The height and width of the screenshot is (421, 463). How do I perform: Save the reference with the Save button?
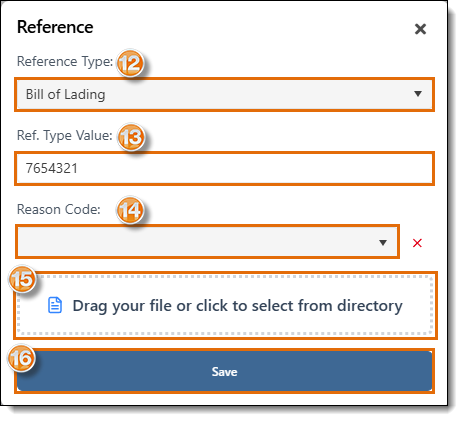click(x=224, y=371)
